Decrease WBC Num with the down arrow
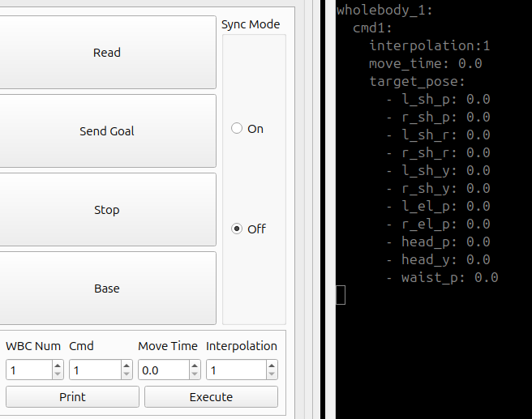The height and width of the screenshot is (419, 532). point(58,374)
